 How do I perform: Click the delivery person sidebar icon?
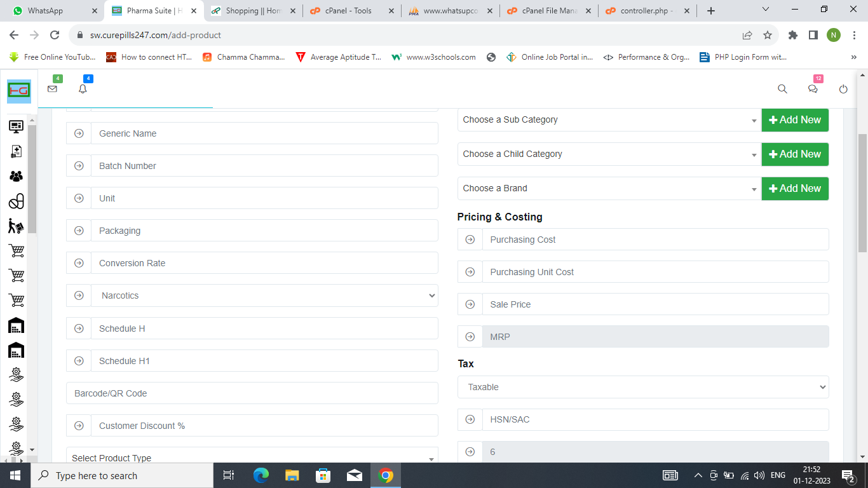(16, 226)
